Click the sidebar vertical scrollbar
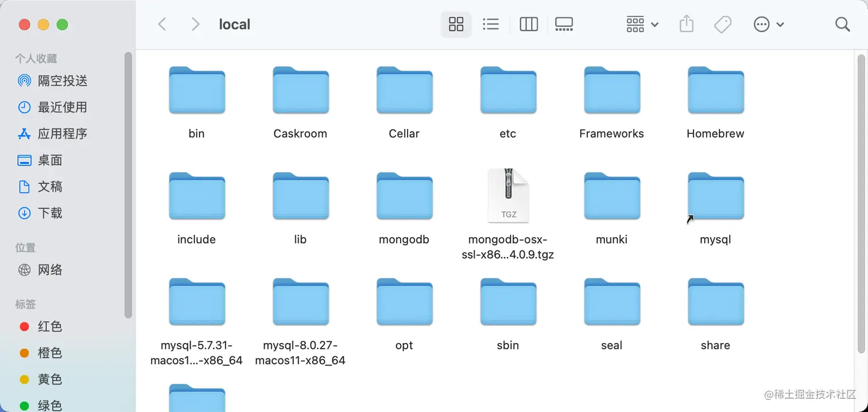868x412 pixels. (128, 184)
